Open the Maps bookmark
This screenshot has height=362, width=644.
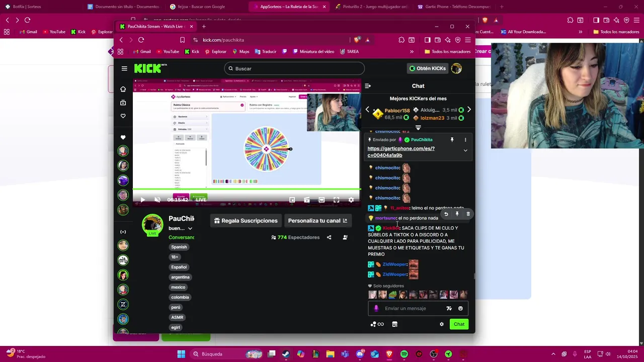[x=240, y=51]
